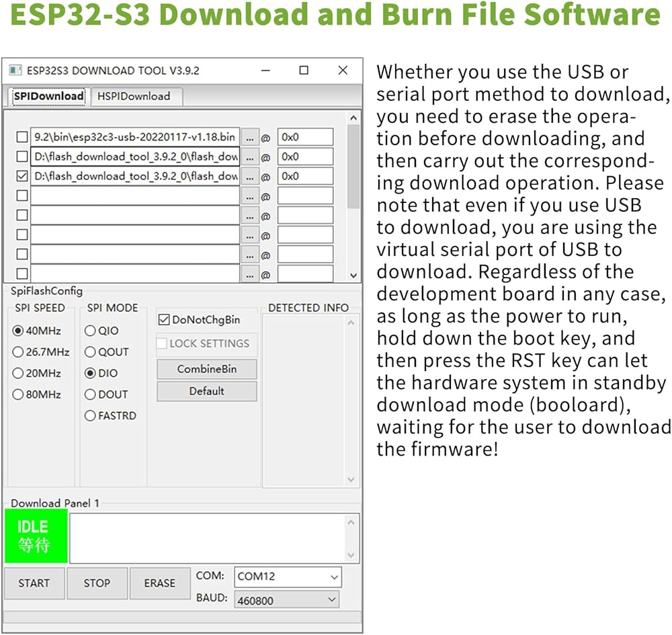
Task: Click the ESP32S3 Download Tool title bar icon
Action: (x=15, y=71)
